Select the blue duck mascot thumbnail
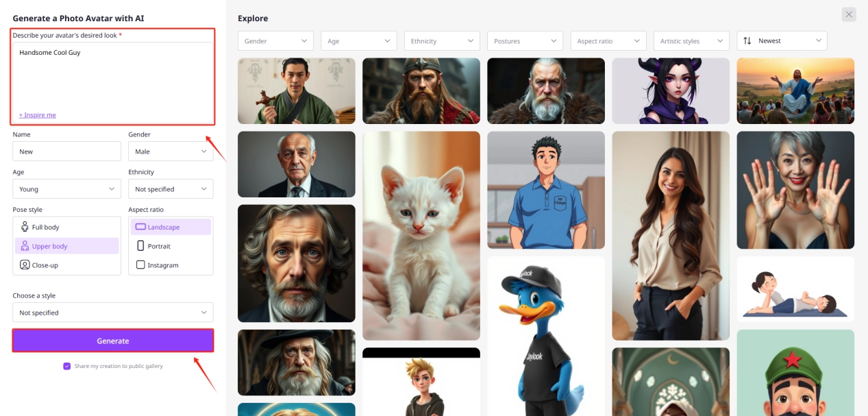 546,336
